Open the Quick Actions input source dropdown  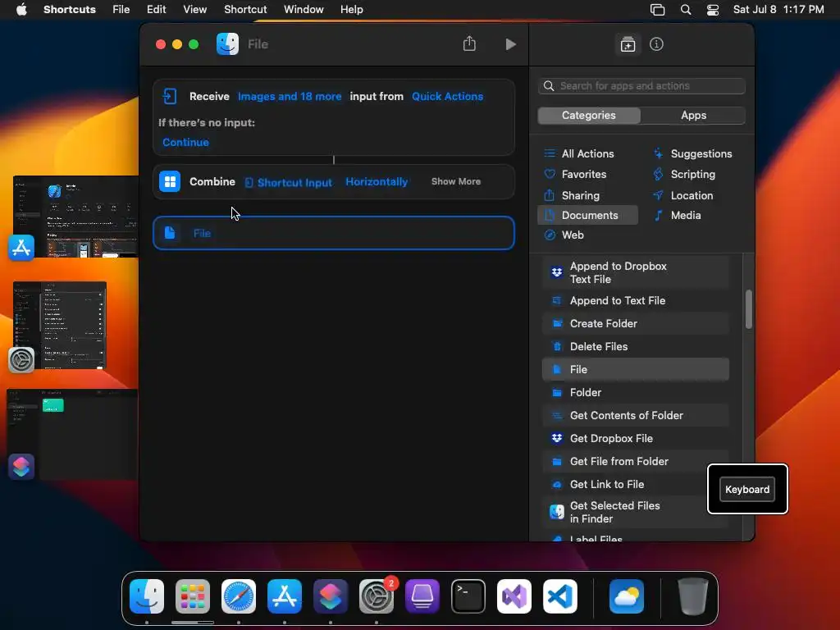tap(447, 97)
